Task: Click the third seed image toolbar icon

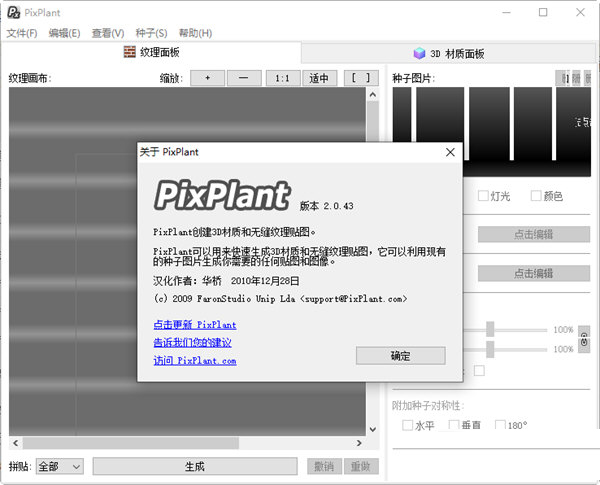Action: click(587, 78)
